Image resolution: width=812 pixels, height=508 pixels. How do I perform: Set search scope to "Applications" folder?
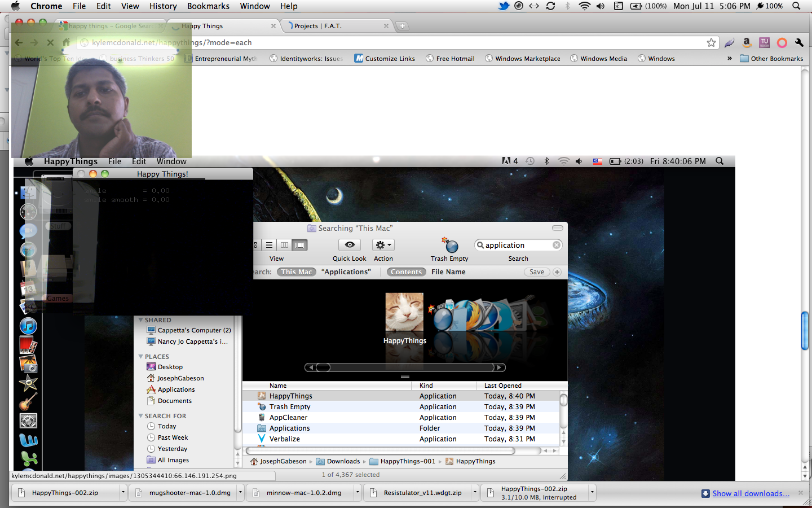pyautogui.click(x=346, y=272)
